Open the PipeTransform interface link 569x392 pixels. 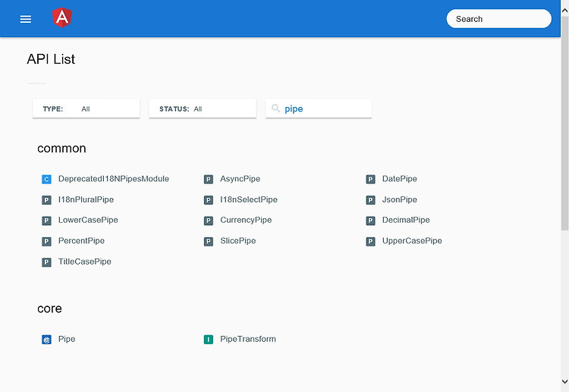(248, 339)
